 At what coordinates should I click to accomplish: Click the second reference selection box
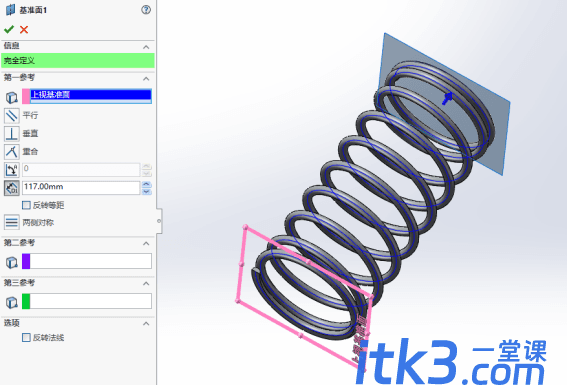(x=91, y=261)
